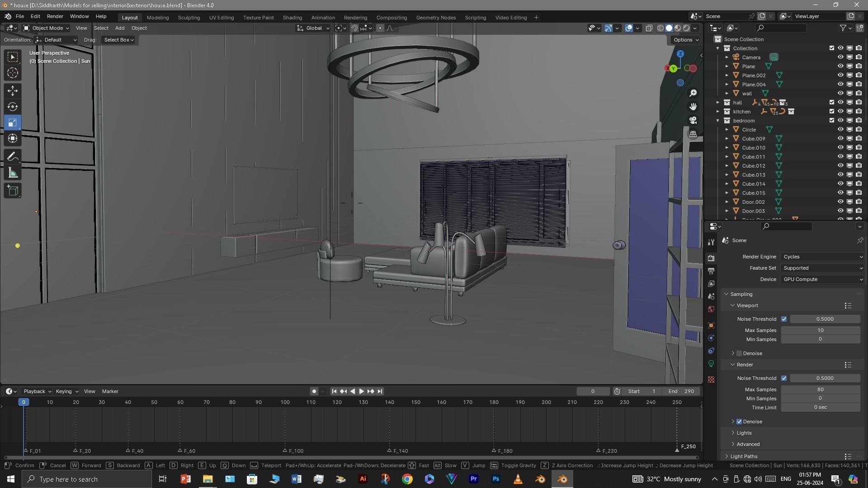Image resolution: width=868 pixels, height=488 pixels.
Task: Hide the Camera object with eye icon
Action: (840, 57)
